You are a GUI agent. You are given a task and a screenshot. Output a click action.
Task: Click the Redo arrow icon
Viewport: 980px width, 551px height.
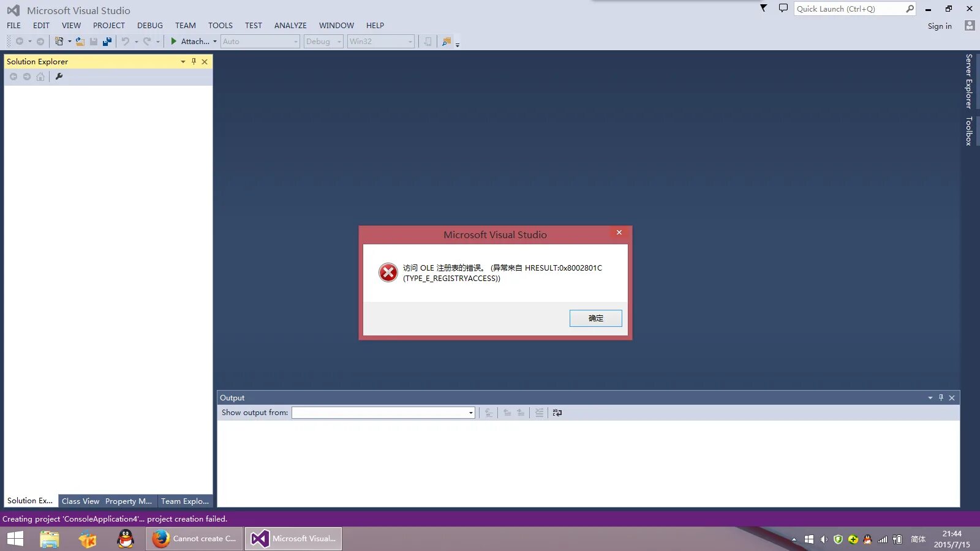(147, 42)
